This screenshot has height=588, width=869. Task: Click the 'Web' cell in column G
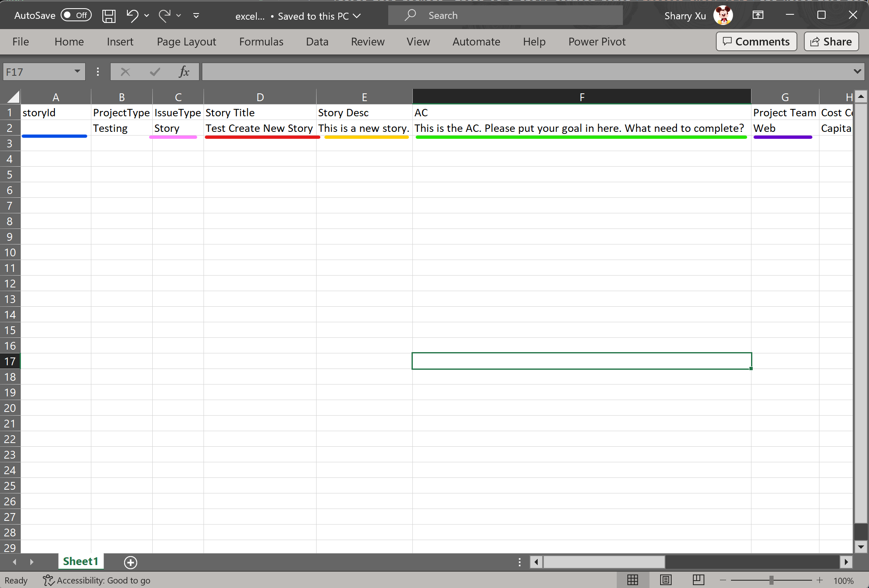tap(785, 128)
